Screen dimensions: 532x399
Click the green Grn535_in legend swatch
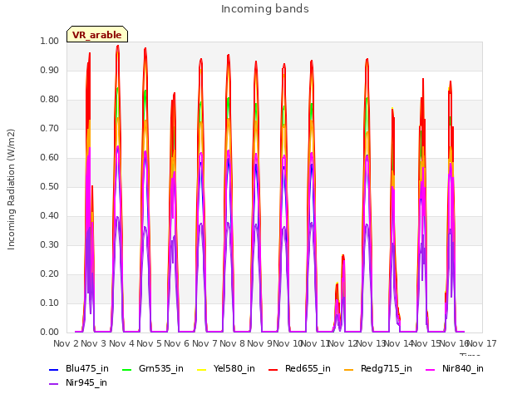126,369
